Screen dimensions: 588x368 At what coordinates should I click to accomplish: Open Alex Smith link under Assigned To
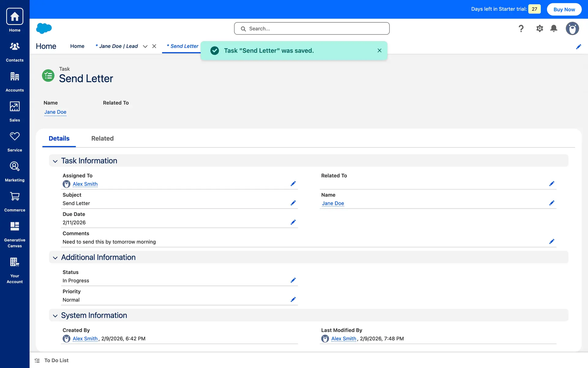pos(85,184)
